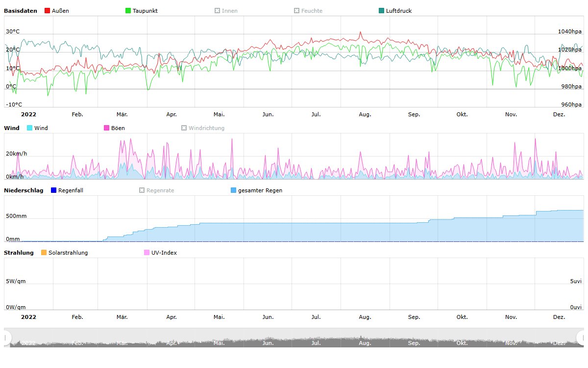Viewport: 588px width, 368px height.
Task: Hide the UV-Index series via legend label
Action: (164, 253)
